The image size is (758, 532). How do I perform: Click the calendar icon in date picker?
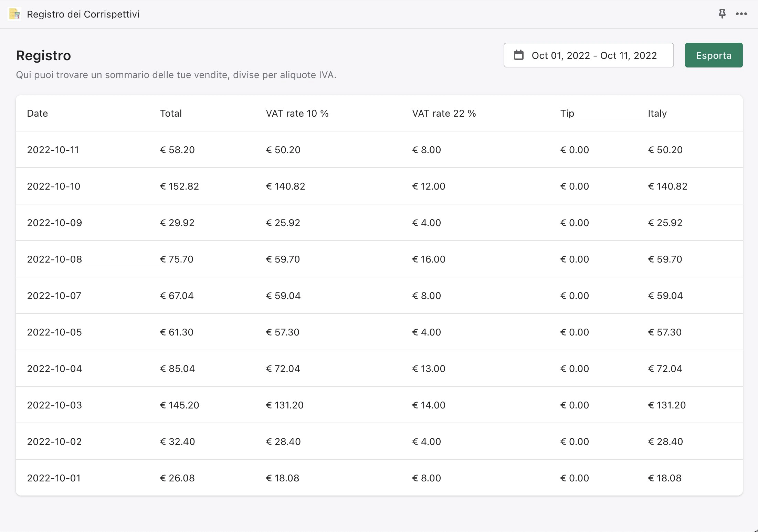[518, 55]
